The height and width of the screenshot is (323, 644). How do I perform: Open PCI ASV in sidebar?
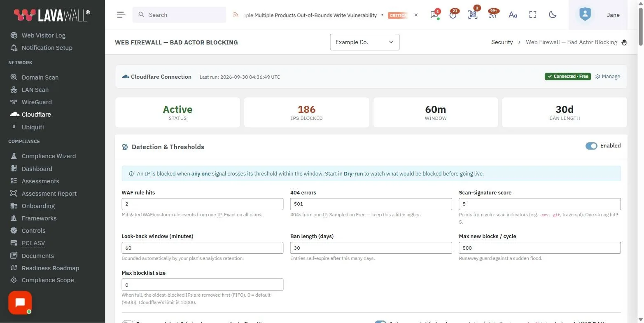pos(33,243)
